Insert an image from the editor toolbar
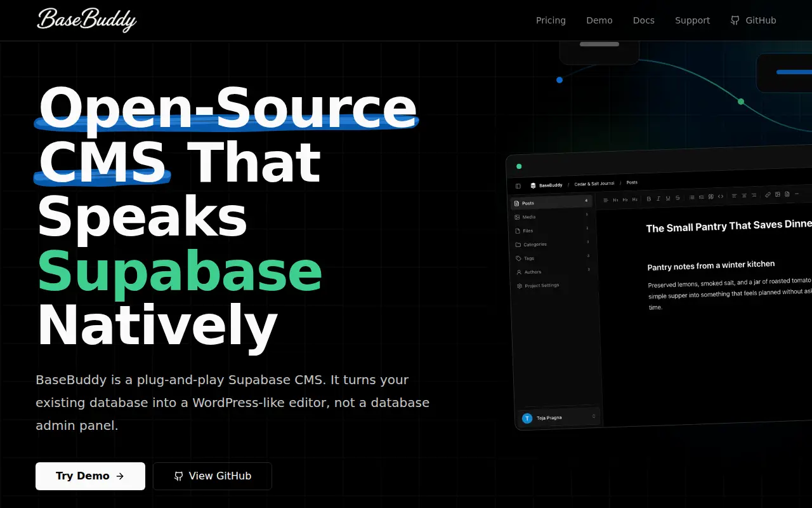 pos(778,194)
